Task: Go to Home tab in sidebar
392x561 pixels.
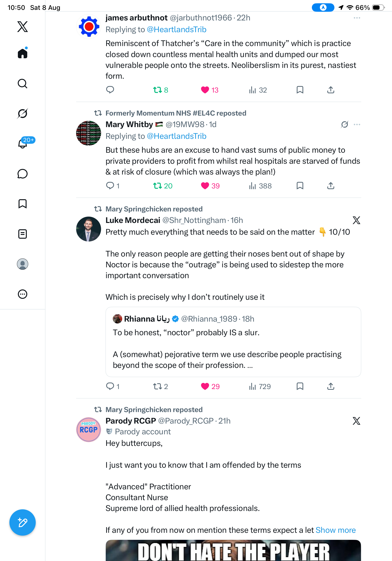Action: coord(23,53)
